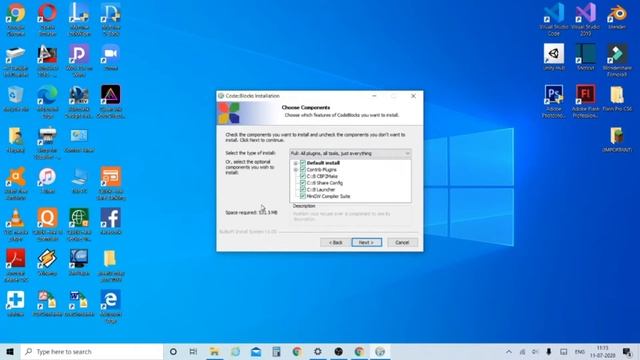
Task: Open VLC media player shortcut
Action: (16, 224)
